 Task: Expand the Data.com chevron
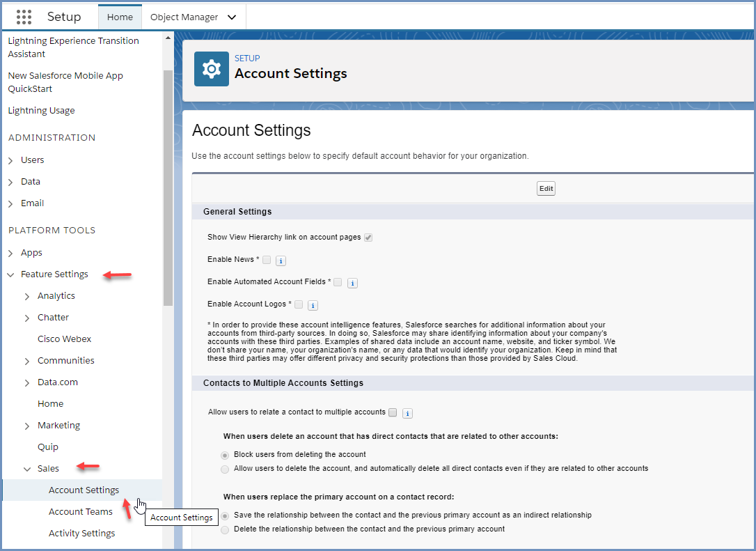27,383
